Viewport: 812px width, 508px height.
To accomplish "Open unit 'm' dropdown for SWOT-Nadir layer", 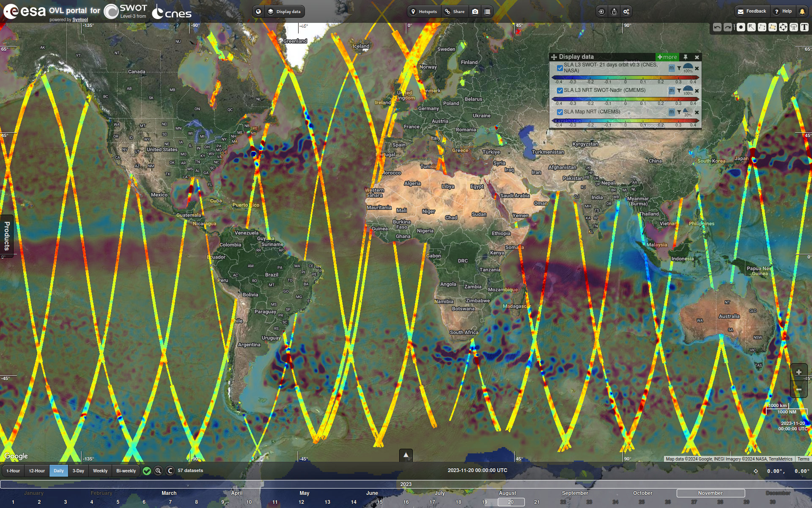I will pos(672,91).
